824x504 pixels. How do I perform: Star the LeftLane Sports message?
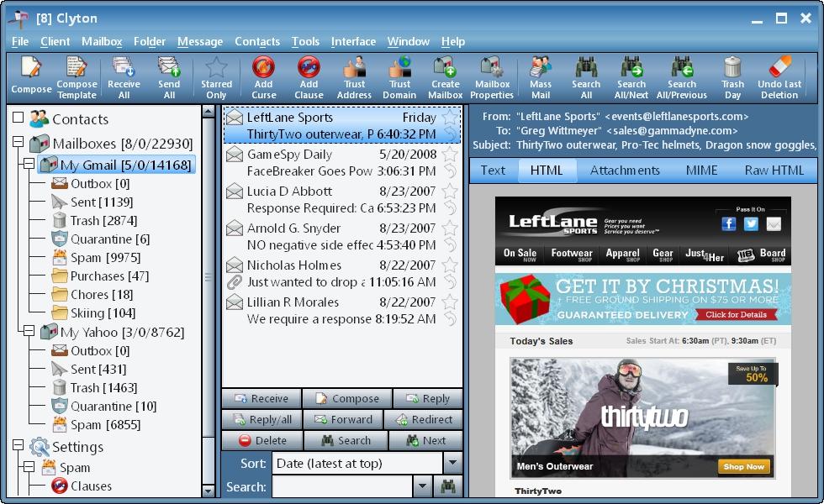450,117
